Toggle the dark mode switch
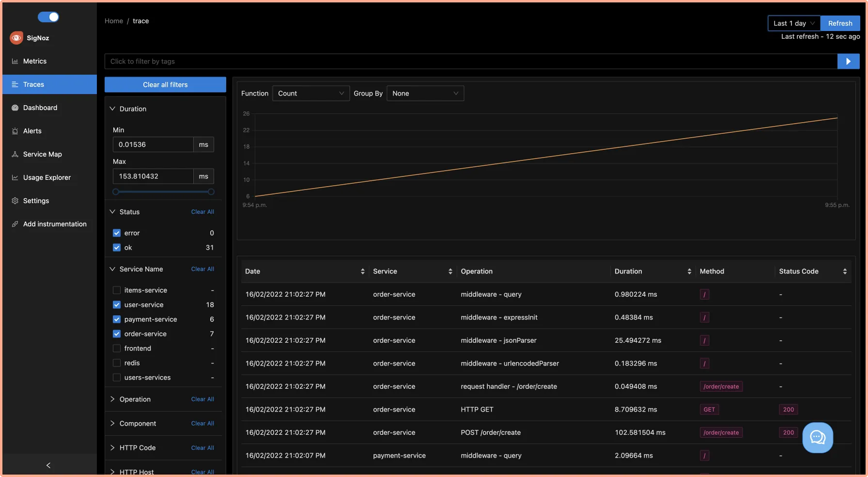Image resolution: width=868 pixels, height=477 pixels. [48, 17]
